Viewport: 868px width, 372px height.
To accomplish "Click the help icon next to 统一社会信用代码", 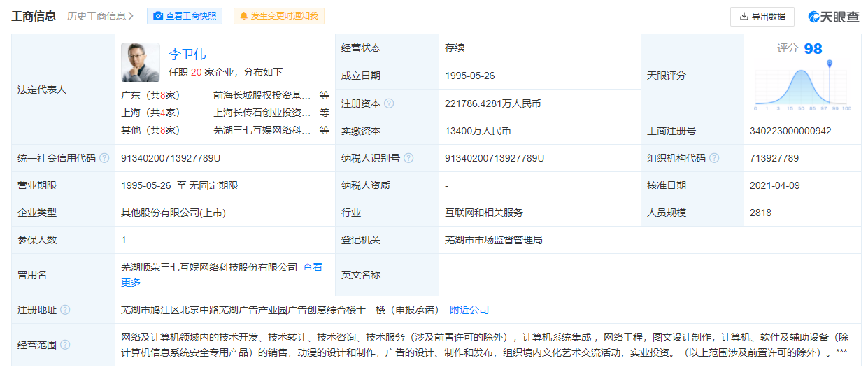I will point(104,158).
